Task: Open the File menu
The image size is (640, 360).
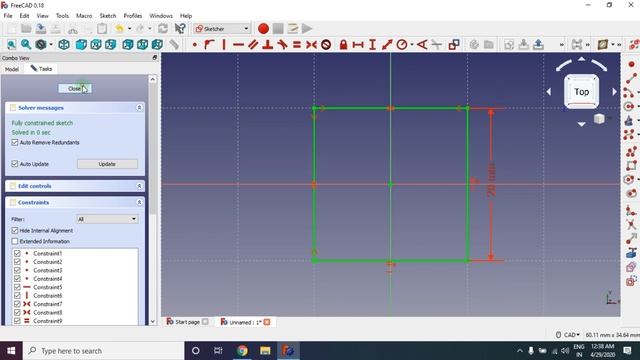Action: [8, 16]
